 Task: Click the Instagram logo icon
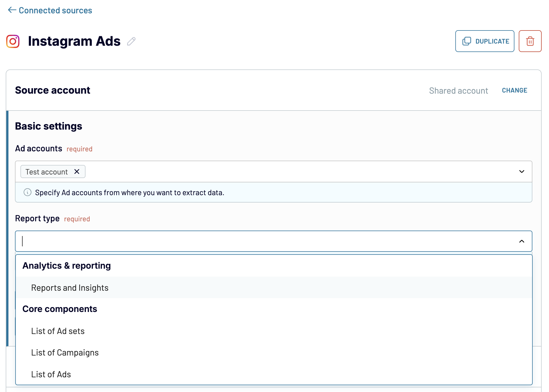pyautogui.click(x=13, y=41)
